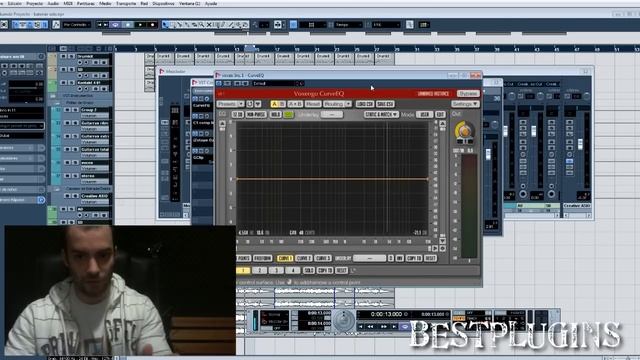The width and height of the screenshot is (640, 360).
Task: Toggle the MIN-PHASE button
Action: [256, 115]
